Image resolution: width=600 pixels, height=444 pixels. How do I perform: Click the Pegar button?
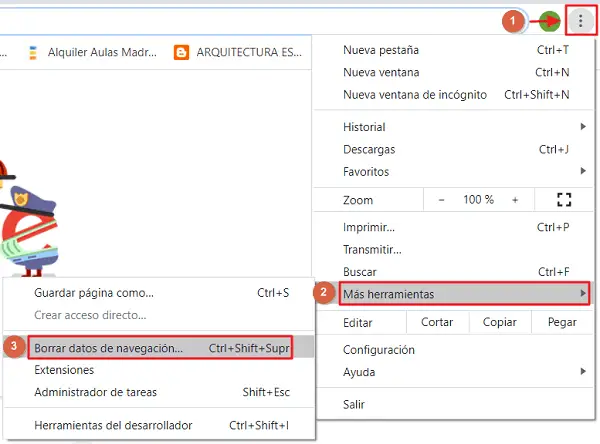[561, 323]
